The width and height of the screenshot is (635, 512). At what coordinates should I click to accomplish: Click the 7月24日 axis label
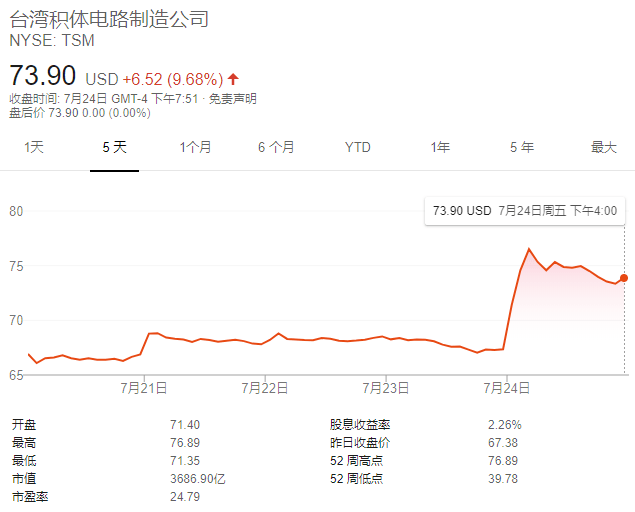click(x=507, y=388)
